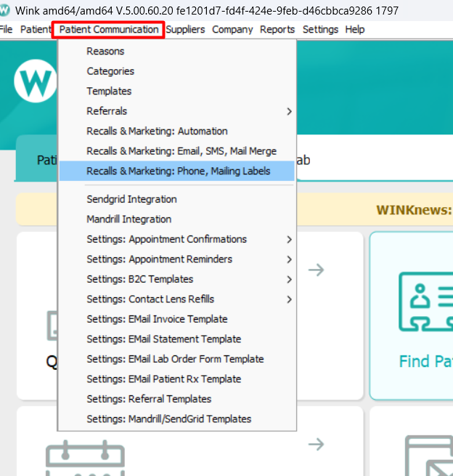Open the Find Patient card icon

pyautogui.click(x=425, y=302)
